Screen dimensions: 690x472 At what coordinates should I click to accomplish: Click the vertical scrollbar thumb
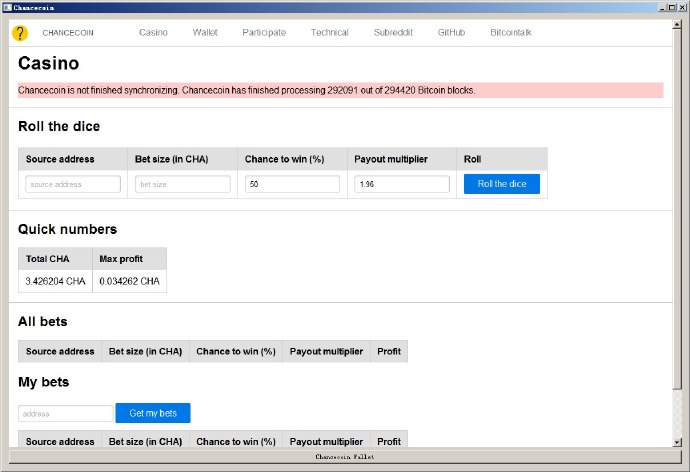click(x=677, y=209)
